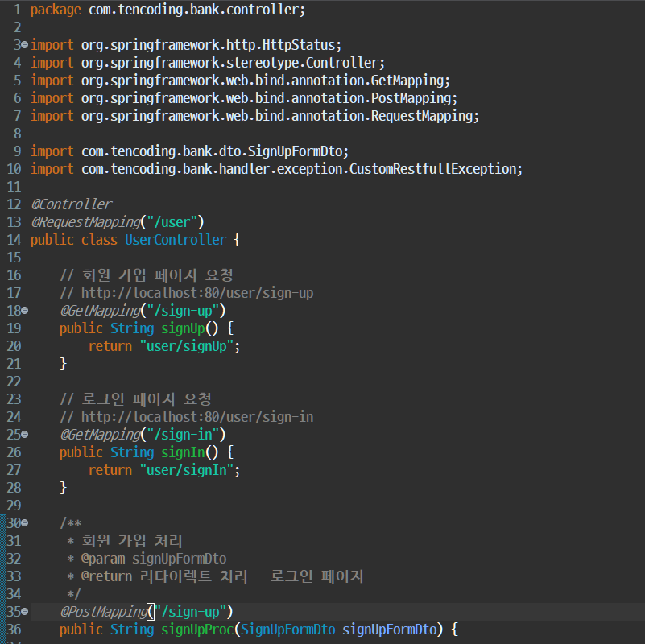Click the closing brace on line 28
Image resolution: width=645 pixels, height=644 pixels.
[64, 487]
